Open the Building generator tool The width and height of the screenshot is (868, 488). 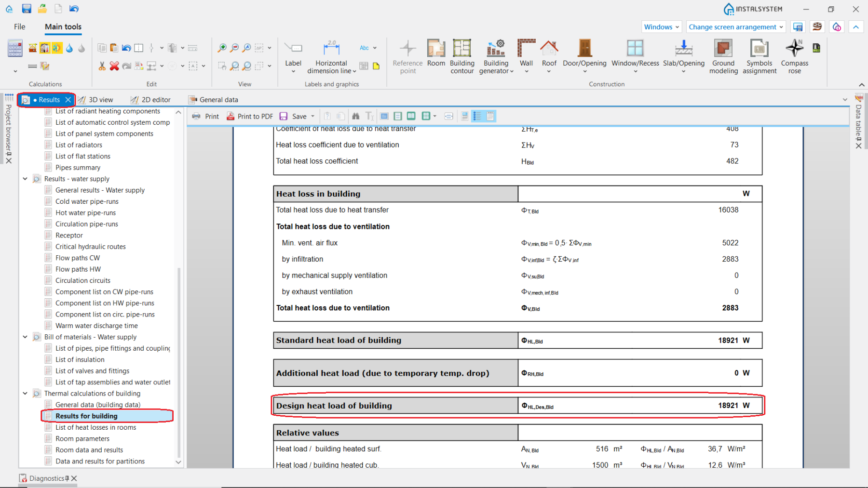[x=496, y=56]
